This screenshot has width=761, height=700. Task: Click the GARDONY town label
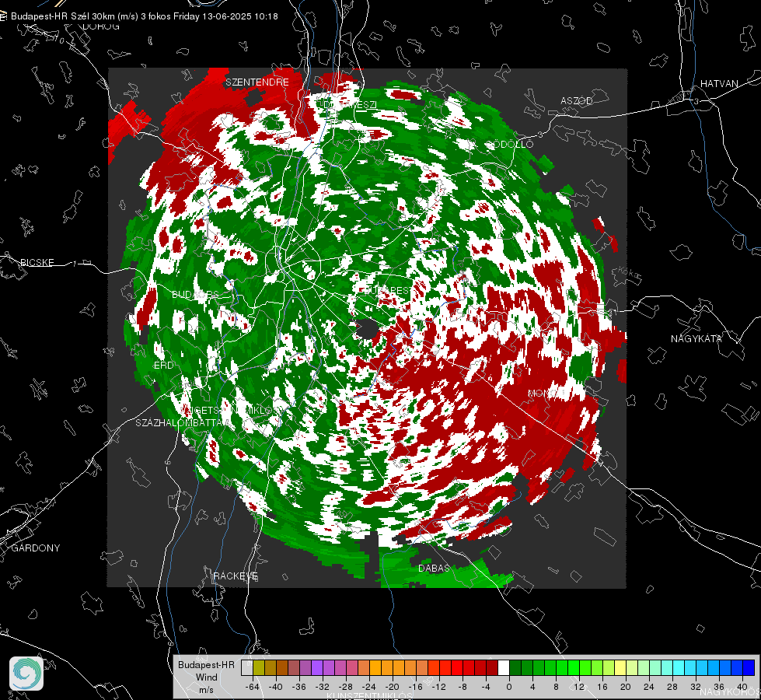point(36,548)
